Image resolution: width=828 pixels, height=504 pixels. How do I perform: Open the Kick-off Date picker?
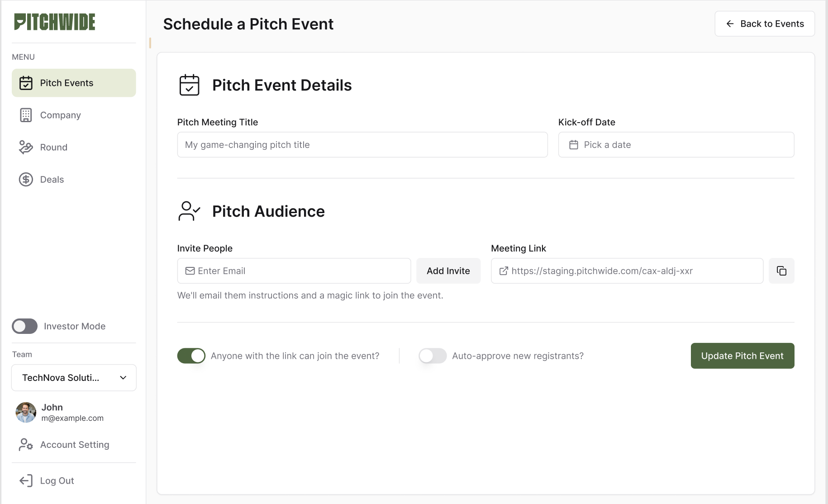click(676, 145)
